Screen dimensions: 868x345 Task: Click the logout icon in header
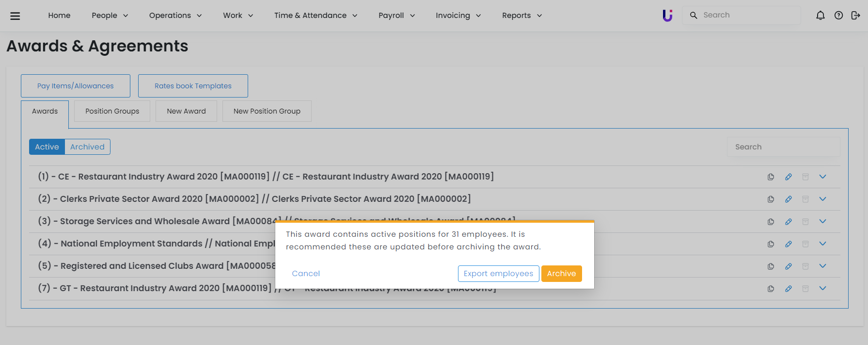pyautogui.click(x=855, y=16)
